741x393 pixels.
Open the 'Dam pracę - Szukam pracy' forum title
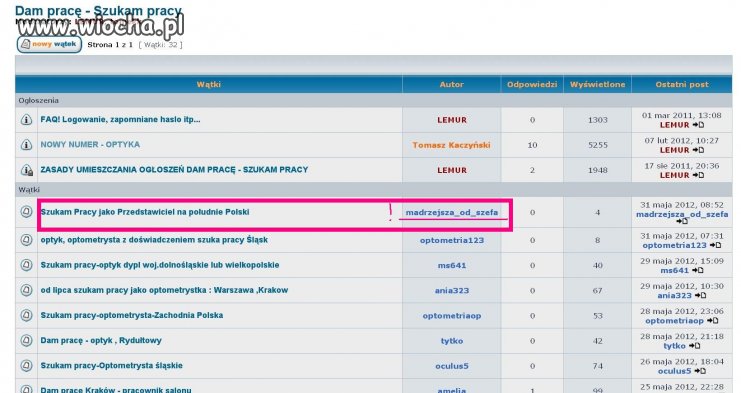98,10
